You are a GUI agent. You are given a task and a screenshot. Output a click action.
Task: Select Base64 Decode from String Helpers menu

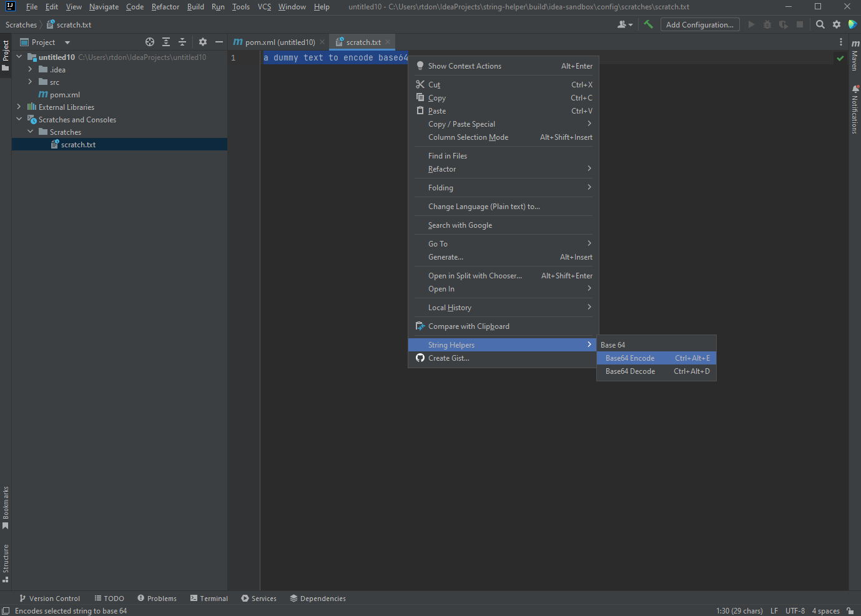630,371
